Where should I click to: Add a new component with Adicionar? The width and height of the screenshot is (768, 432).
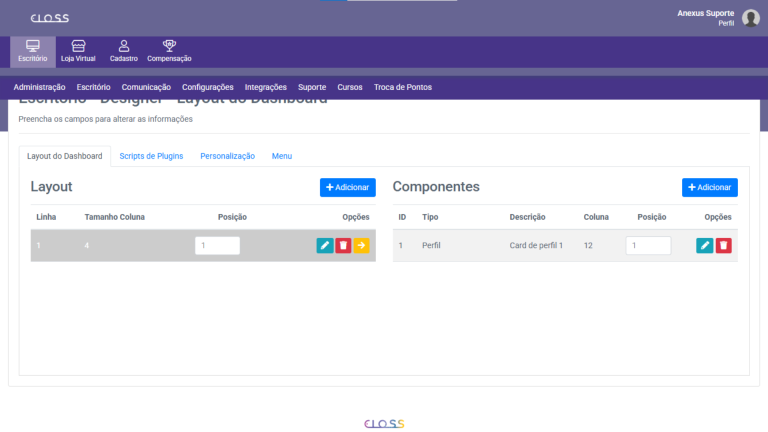pos(709,187)
